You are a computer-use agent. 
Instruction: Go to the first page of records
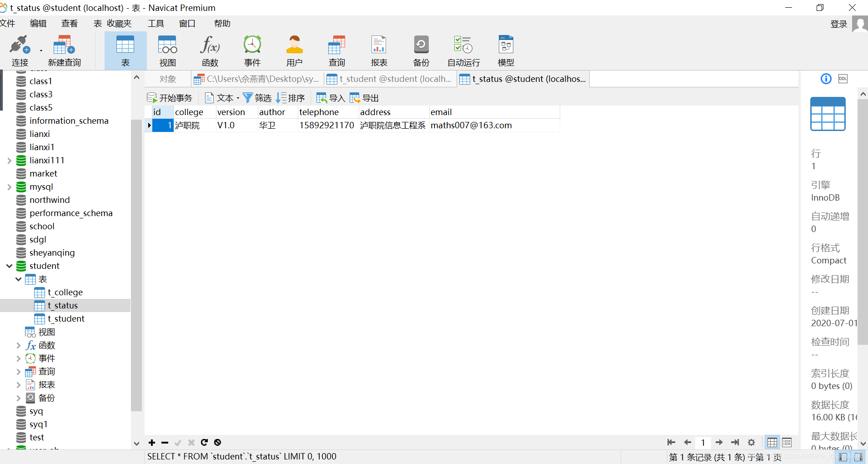671,442
